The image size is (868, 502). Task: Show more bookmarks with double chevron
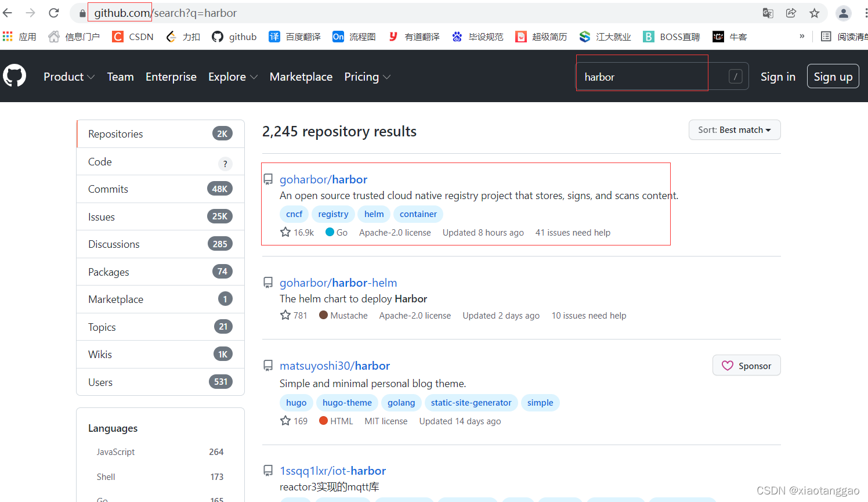pyautogui.click(x=802, y=36)
